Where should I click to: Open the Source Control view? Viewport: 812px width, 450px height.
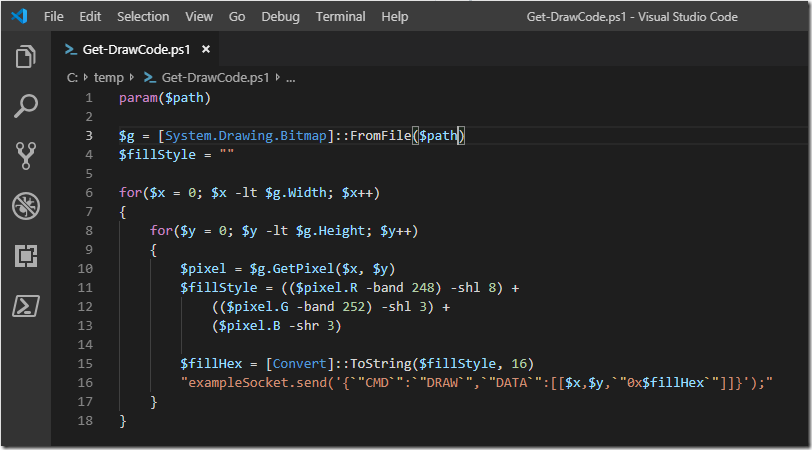[26, 156]
